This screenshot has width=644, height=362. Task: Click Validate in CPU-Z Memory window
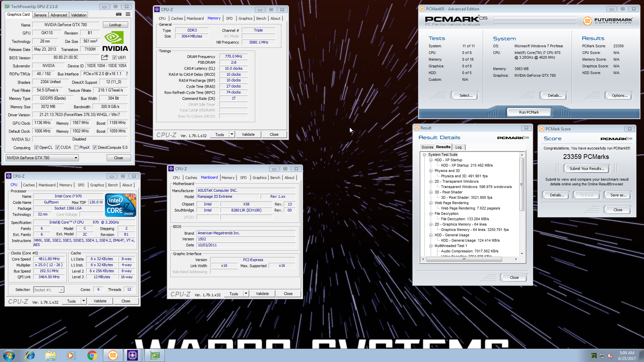pos(248,134)
